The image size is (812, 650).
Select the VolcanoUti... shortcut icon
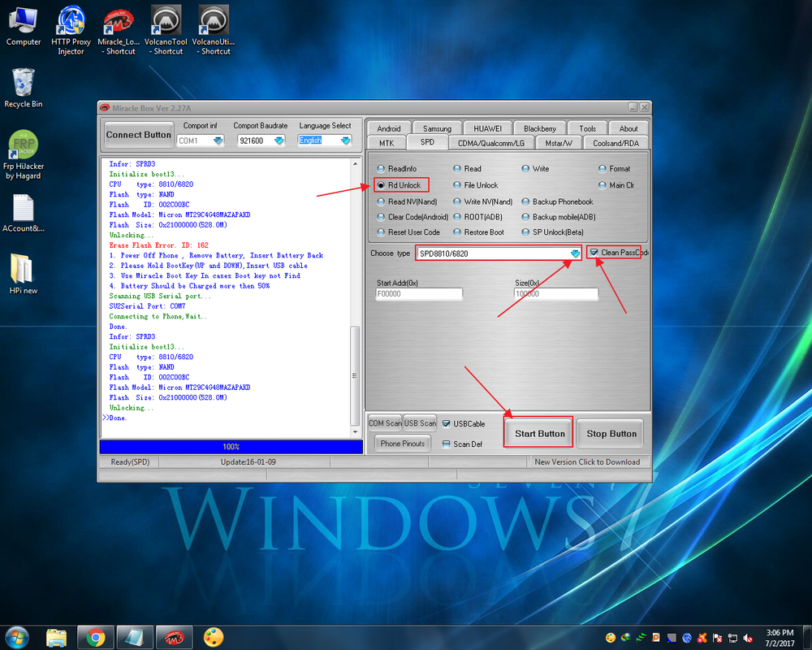pos(214,30)
